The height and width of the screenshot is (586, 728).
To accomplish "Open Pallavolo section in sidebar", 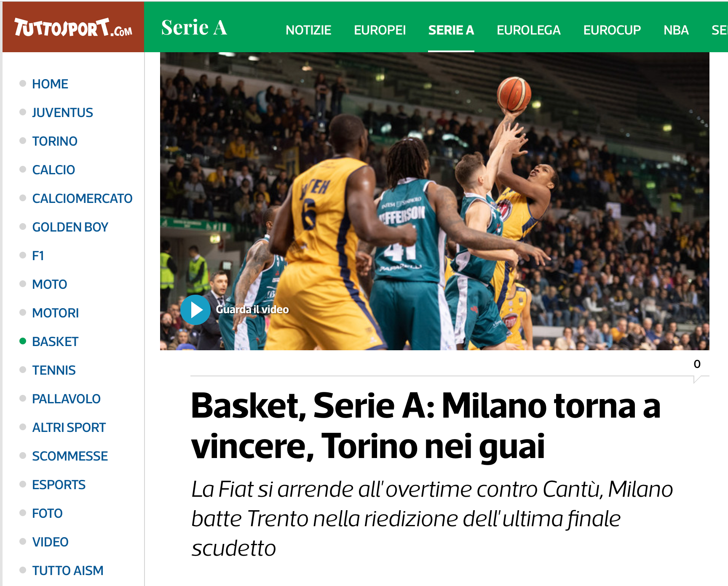I will click(x=66, y=399).
